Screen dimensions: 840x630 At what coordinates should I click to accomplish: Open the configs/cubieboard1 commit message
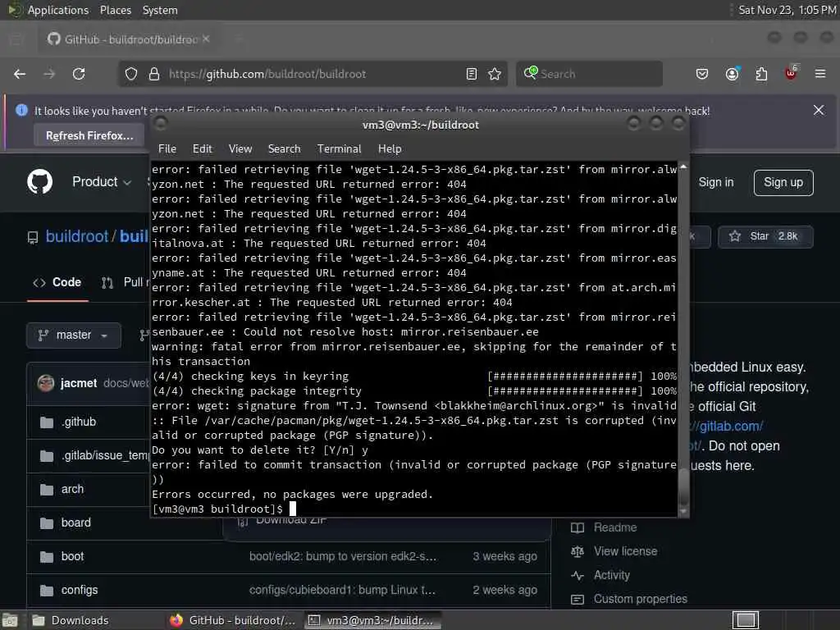tap(342, 591)
